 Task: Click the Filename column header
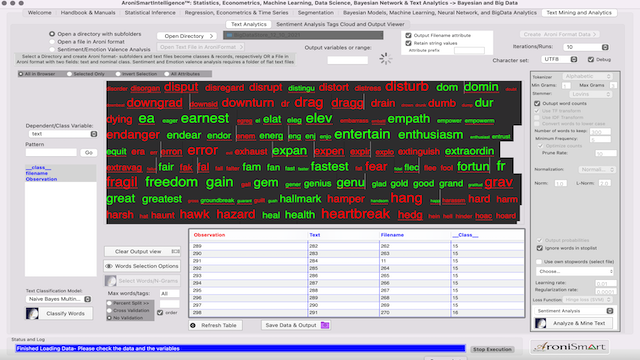[x=392, y=235]
